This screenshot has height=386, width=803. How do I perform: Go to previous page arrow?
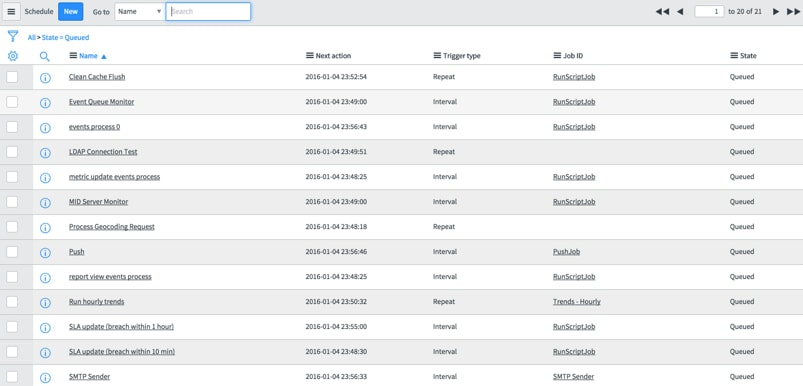[680, 12]
